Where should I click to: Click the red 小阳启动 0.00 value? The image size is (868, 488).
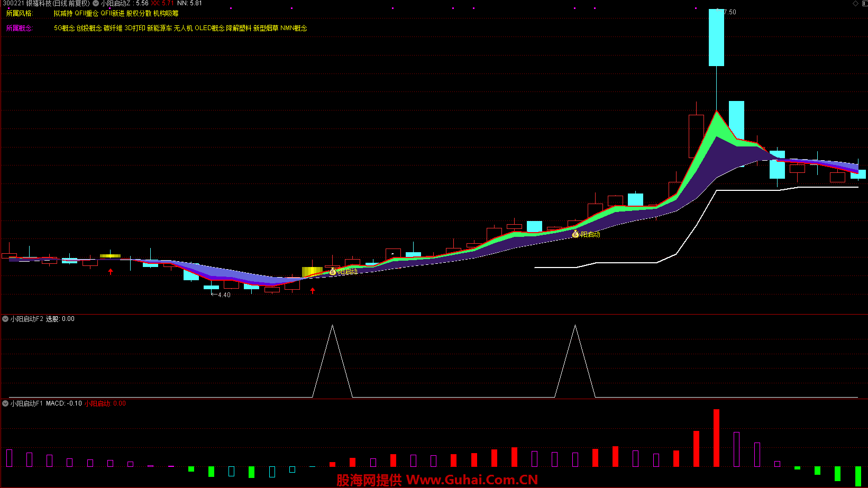click(105, 403)
